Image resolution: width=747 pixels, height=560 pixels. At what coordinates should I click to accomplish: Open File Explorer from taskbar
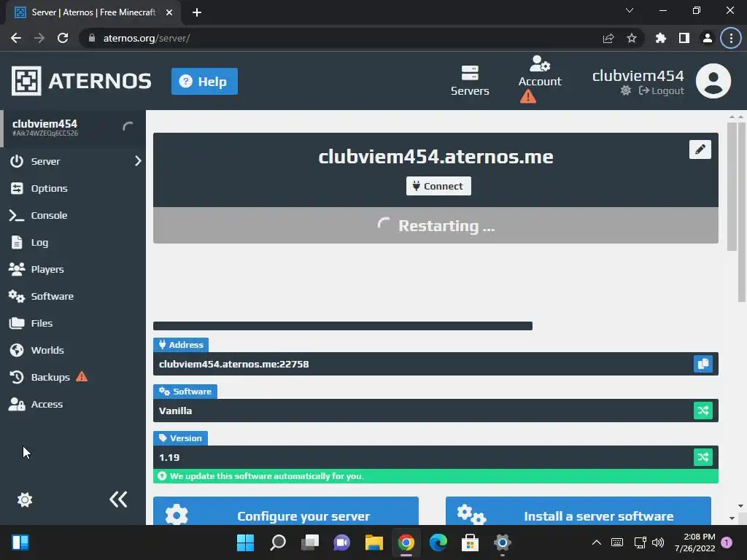pos(374,542)
